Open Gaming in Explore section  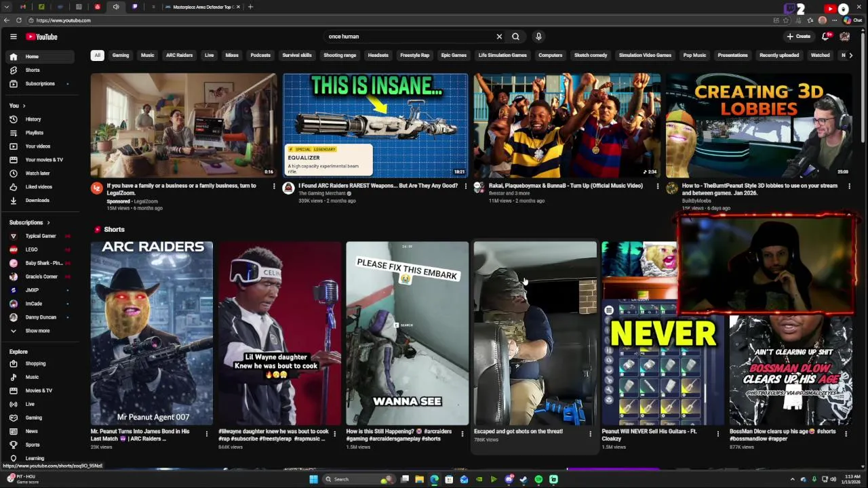[41, 418]
